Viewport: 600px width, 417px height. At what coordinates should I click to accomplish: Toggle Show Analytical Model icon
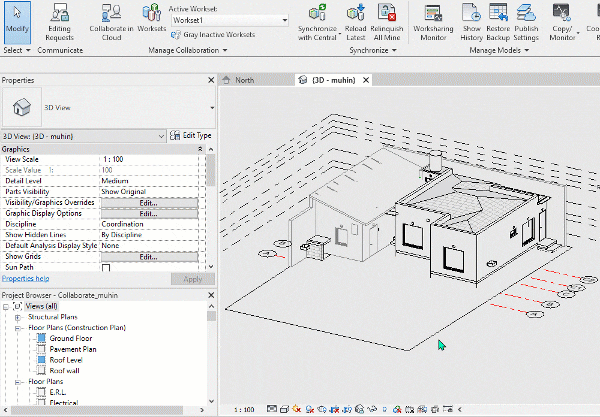pos(422,409)
